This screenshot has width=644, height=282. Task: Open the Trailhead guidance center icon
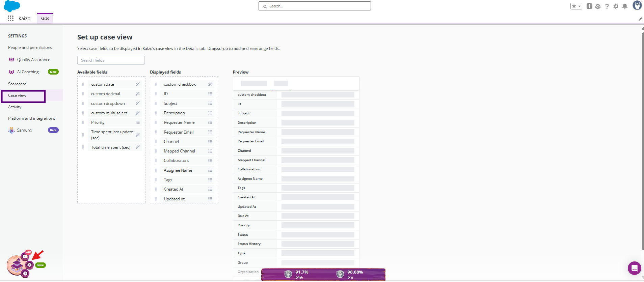(598, 6)
